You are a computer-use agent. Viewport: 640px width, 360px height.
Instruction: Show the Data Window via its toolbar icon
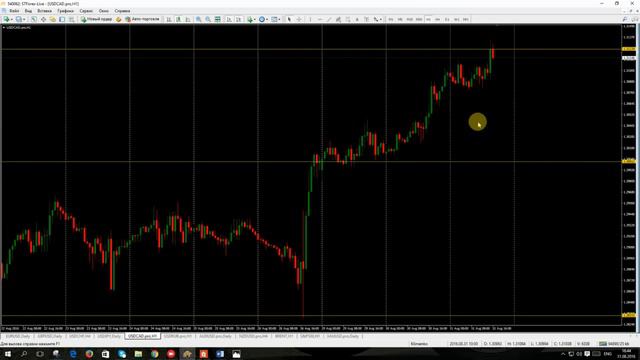(43, 19)
